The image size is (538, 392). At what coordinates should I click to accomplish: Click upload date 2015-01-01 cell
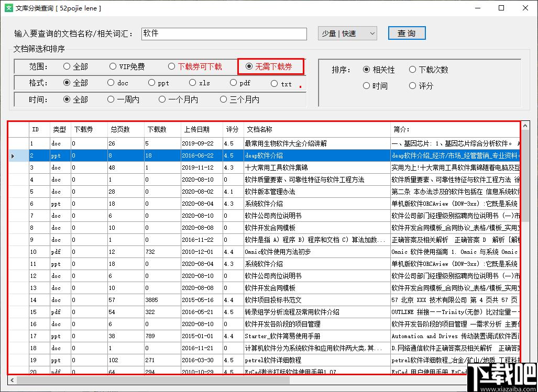point(202,336)
